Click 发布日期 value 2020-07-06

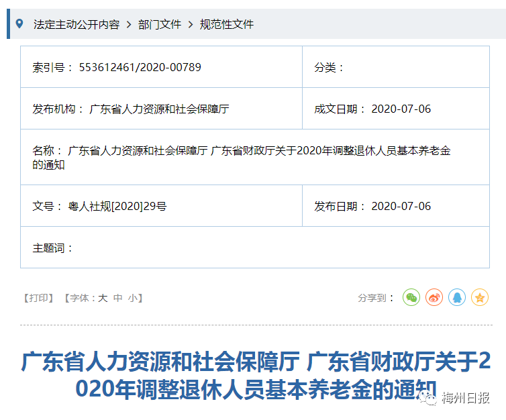click(401, 206)
